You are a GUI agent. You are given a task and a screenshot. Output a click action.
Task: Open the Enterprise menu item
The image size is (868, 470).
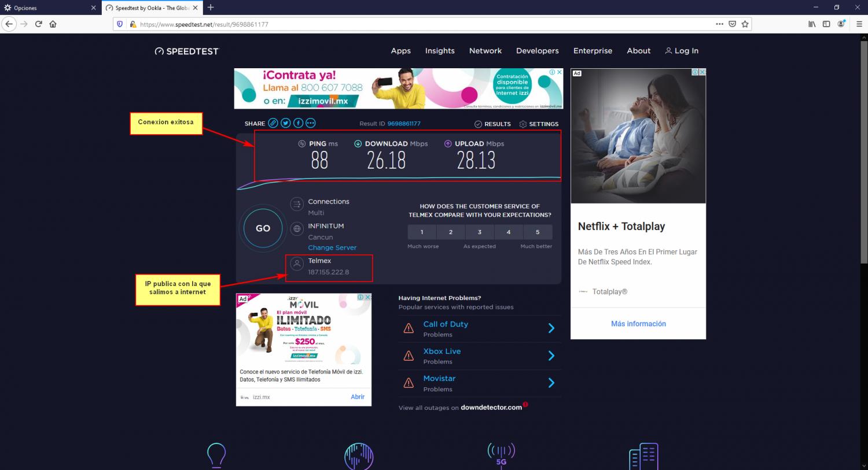pyautogui.click(x=593, y=51)
